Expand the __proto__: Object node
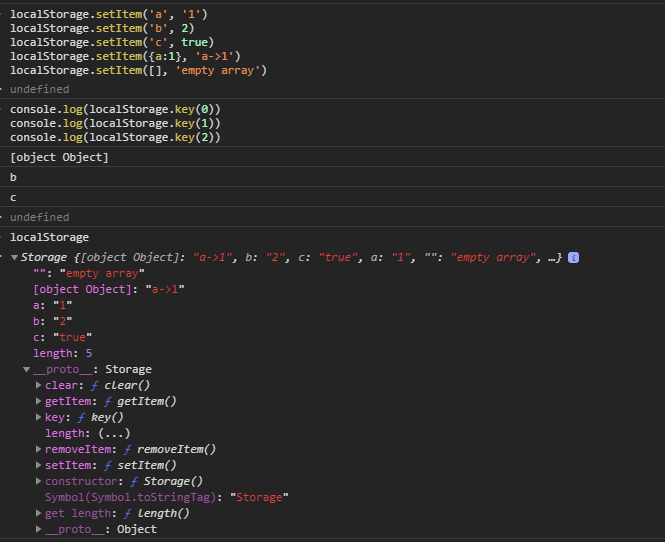This screenshot has width=665, height=542. pyautogui.click(x=38, y=529)
